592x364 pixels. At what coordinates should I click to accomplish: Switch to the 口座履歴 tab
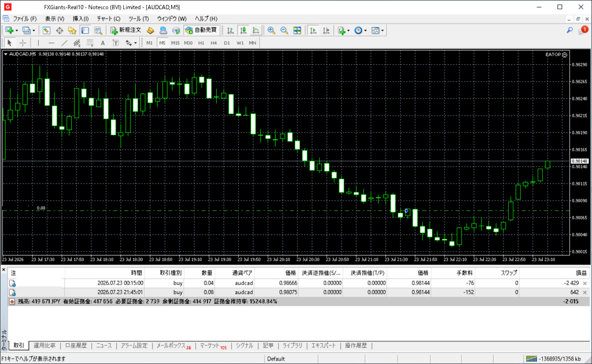(76, 346)
